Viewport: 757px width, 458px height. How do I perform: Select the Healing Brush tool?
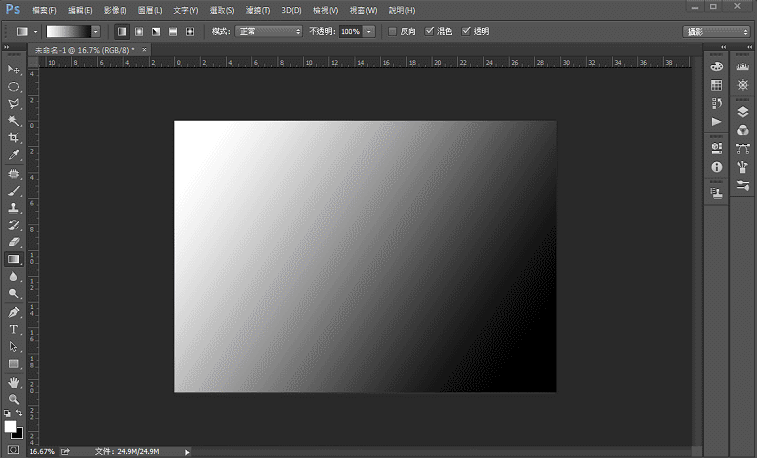tap(14, 174)
